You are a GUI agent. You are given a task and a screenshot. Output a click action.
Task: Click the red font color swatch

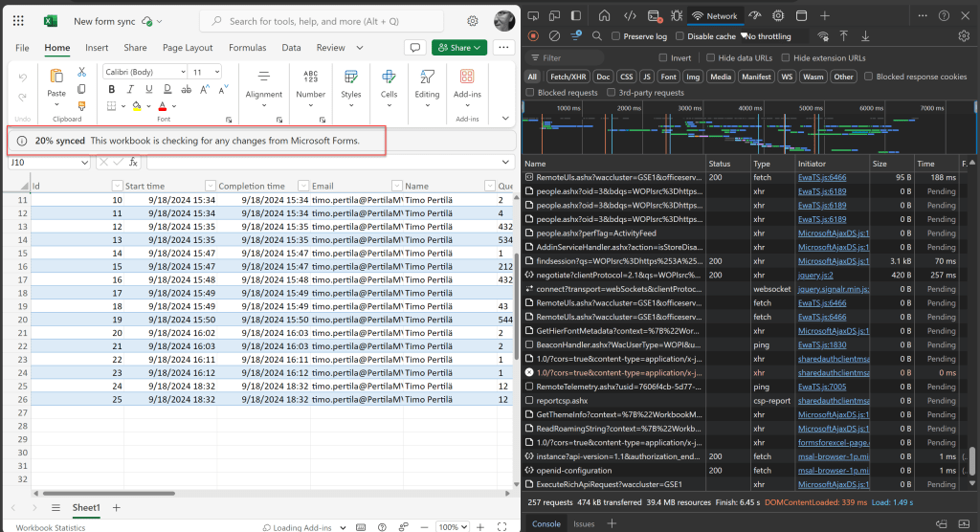point(162,106)
